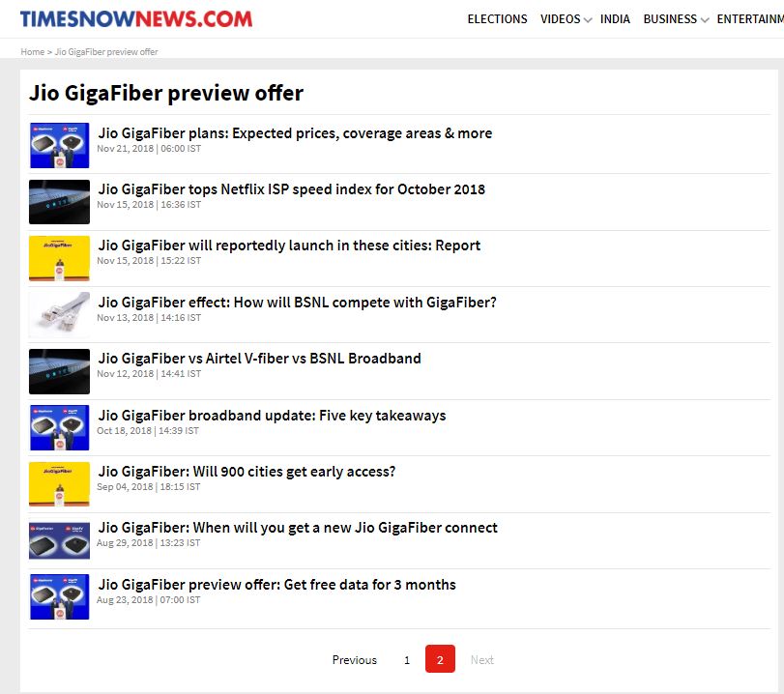Click the cable thumbnail for BSNL article
Viewport: 784px width, 694px height.
tap(59, 314)
